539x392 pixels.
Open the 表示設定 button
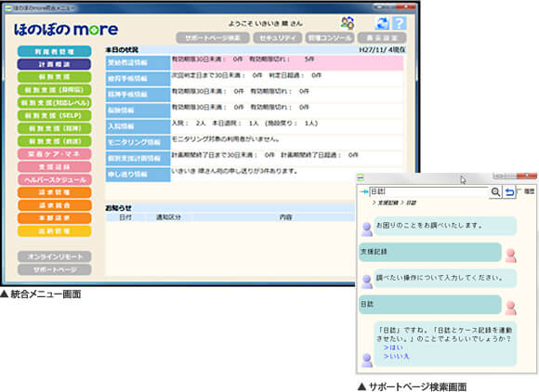[382, 38]
